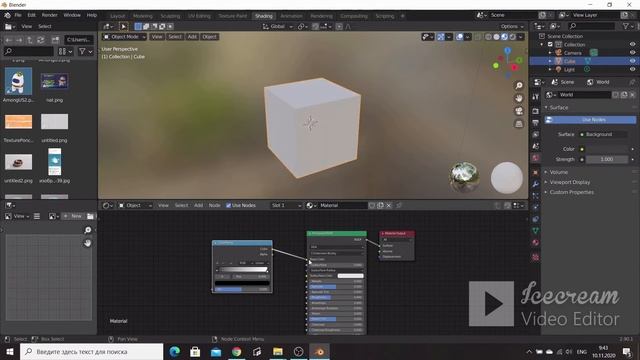
Task: Select wireframe shading sphere icon
Action: coord(488,37)
